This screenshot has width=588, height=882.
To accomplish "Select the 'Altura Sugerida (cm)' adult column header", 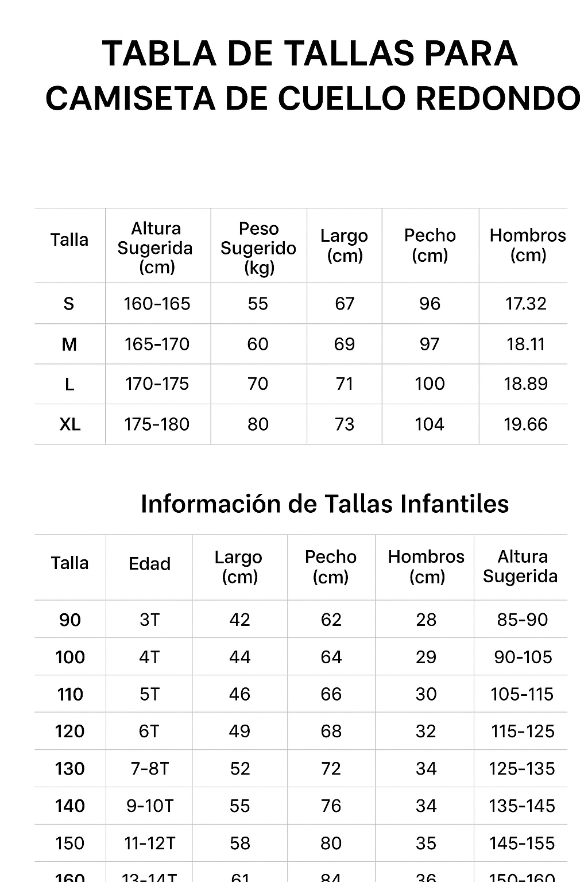I will pyautogui.click(x=156, y=247).
